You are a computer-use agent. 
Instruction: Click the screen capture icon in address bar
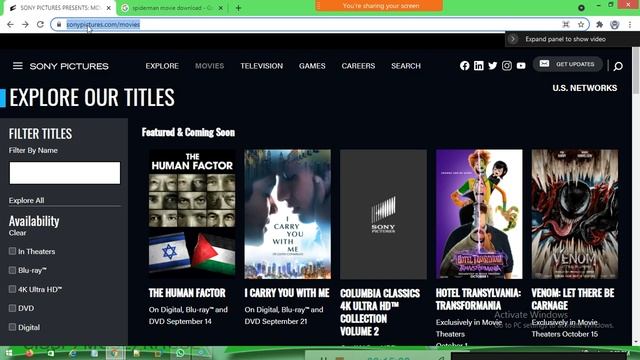click(x=566, y=24)
